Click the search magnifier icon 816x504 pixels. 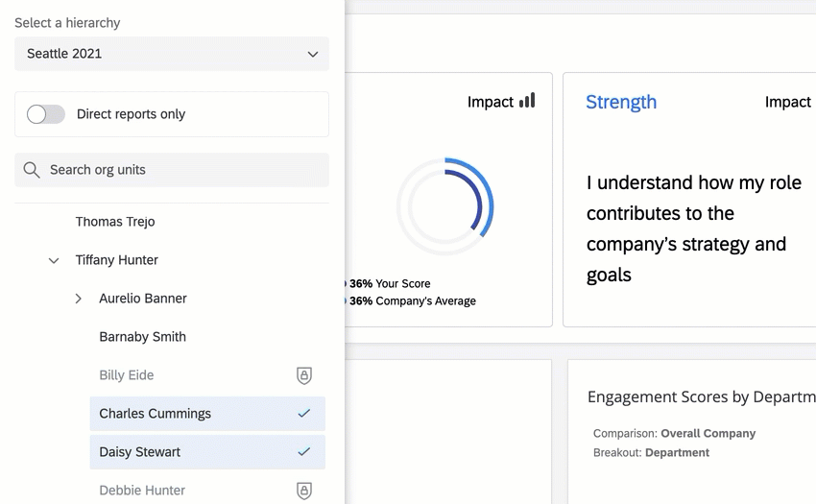[x=32, y=170]
